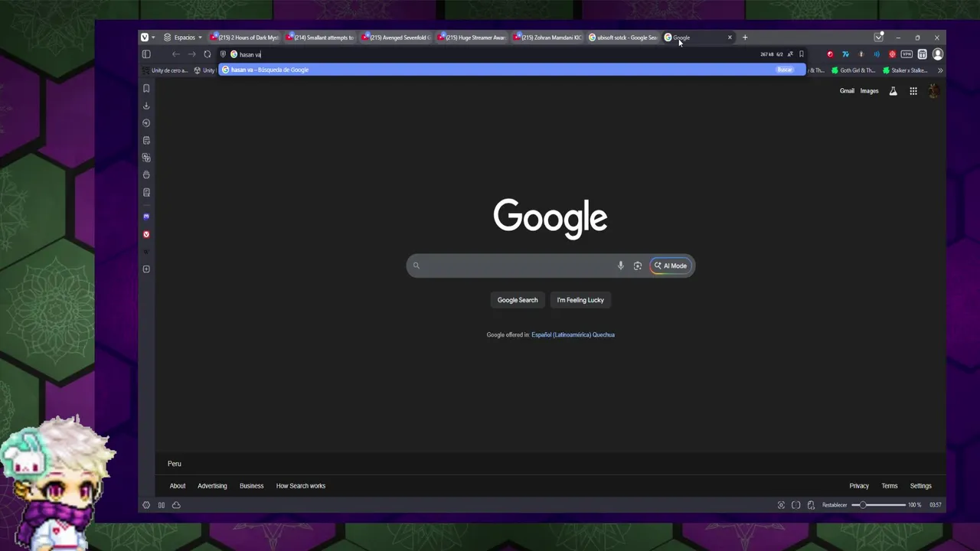
Task: Open Gmail link on Google page
Action: [847, 91]
